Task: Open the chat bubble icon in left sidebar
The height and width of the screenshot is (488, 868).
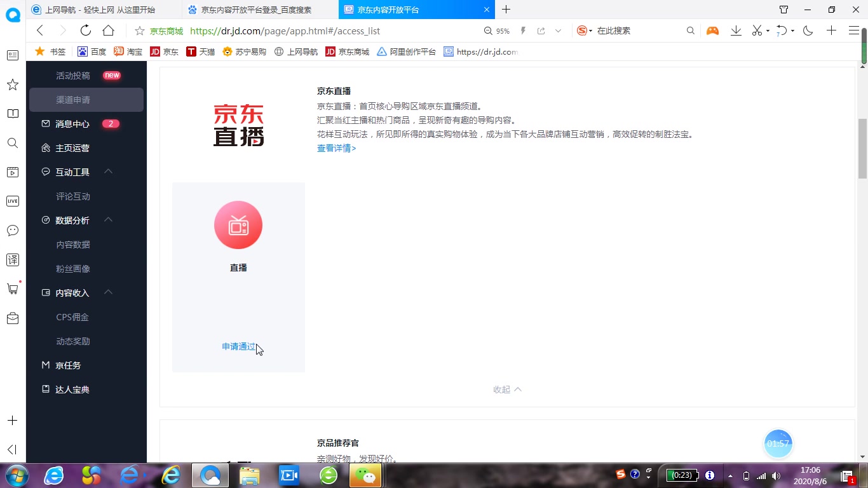Action: [13, 231]
